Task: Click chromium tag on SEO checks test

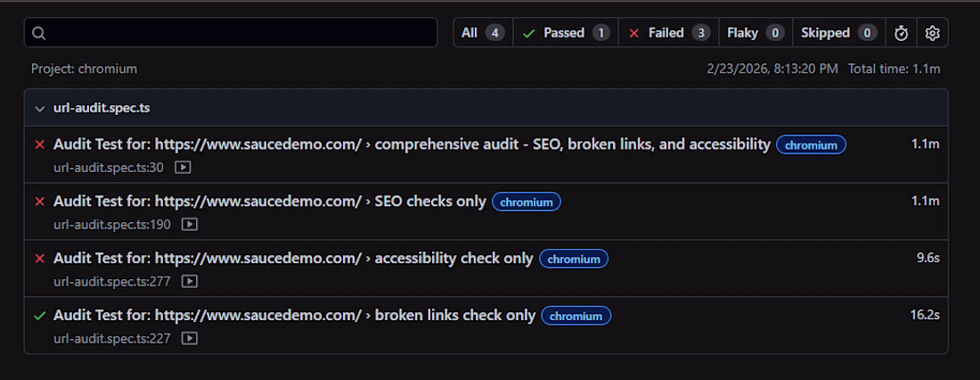Action: pos(527,202)
